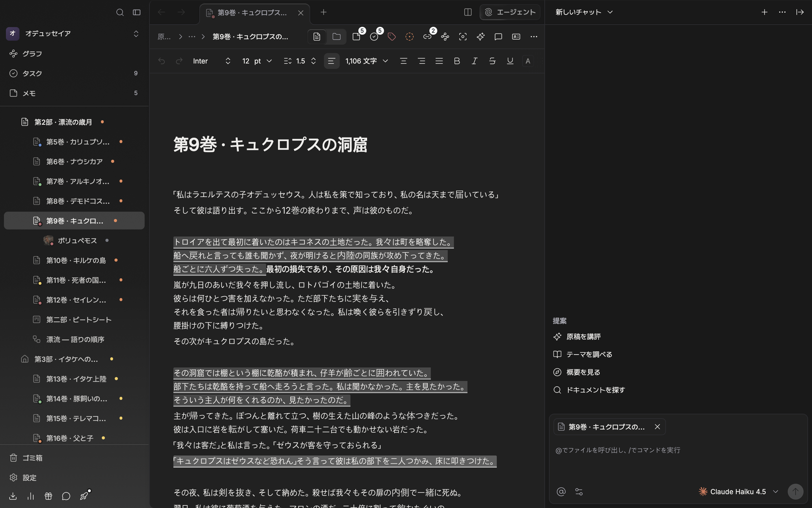The width and height of the screenshot is (812, 508).
Task: Open the Inter font dropdown
Action: (212, 61)
